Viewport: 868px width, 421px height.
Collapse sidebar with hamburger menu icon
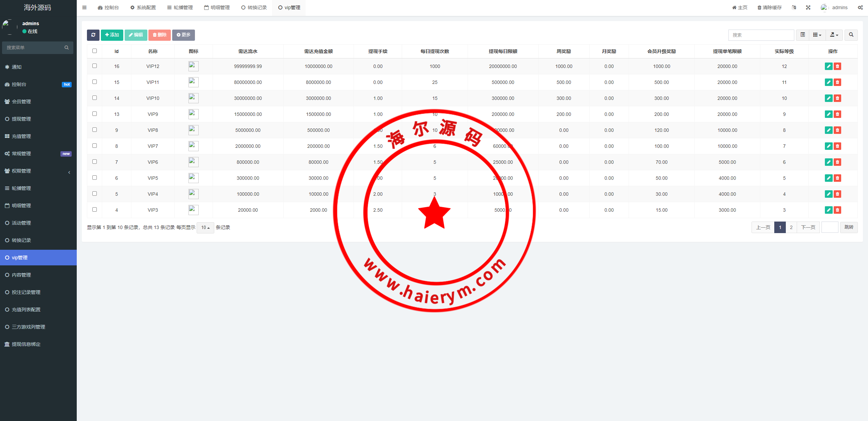tap(85, 7)
